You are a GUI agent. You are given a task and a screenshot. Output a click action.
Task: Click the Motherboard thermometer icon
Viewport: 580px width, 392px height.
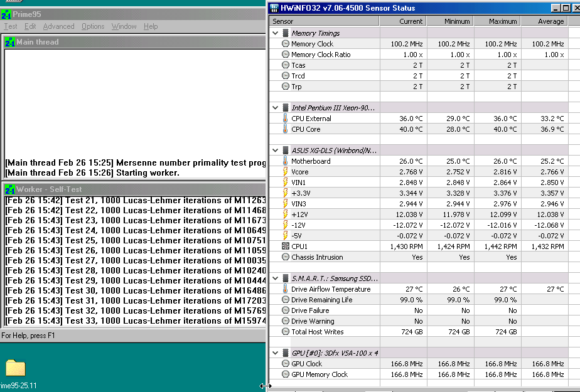click(x=285, y=161)
